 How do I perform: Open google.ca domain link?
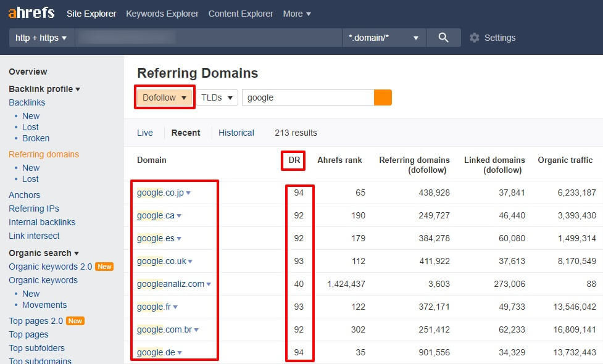(x=156, y=216)
